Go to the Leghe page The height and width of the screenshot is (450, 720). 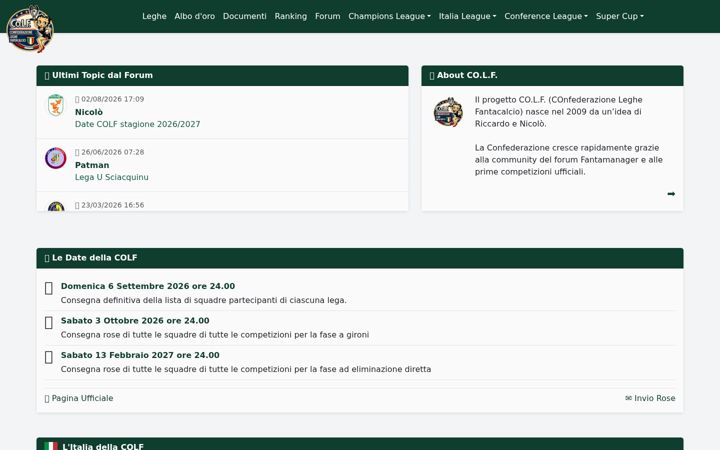[x=154, y=16]
